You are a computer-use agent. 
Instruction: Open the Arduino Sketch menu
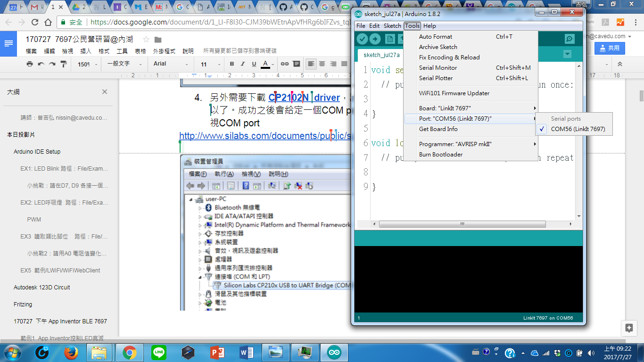(392, 26)
